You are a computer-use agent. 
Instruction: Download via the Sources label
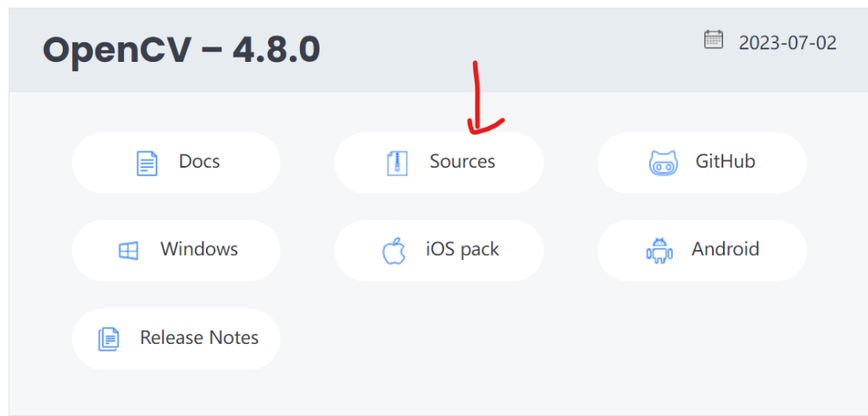462,161
